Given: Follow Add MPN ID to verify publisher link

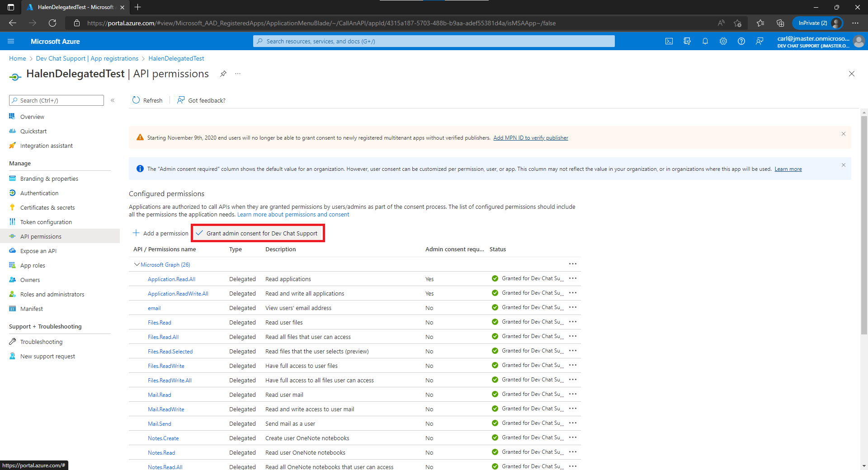Looking at the screenshot, I should [531, 138].
